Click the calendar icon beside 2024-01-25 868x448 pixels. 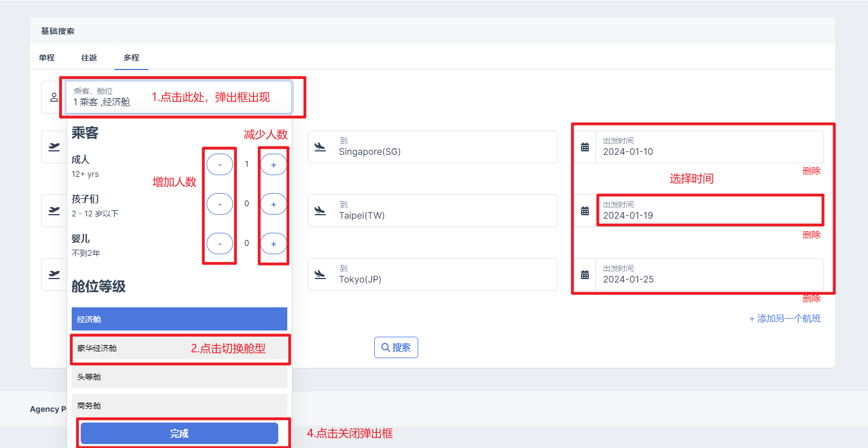(585, 275)
